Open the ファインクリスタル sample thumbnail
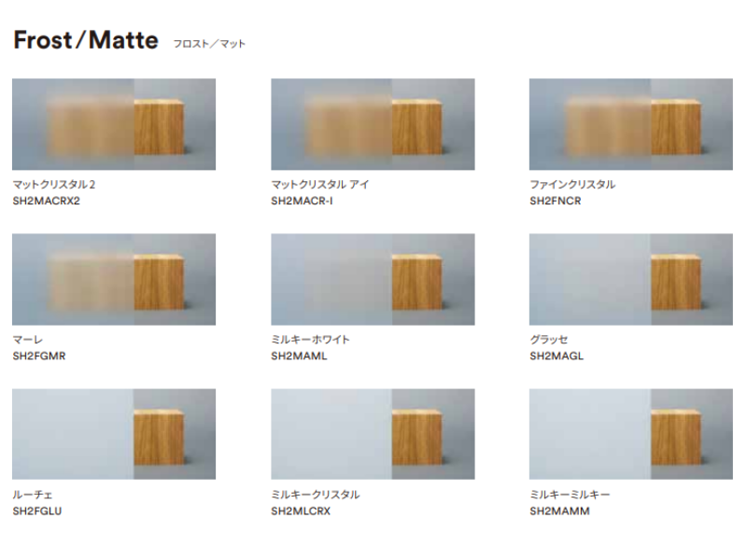The image size is (747, 560). pyautogui.click(x=630, y=124)
